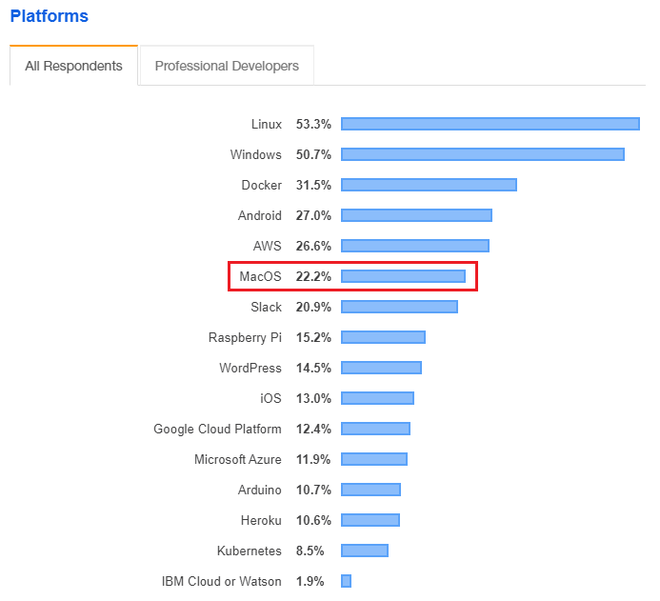Switch to the All Respondents tab
This screenshot has height=601, width=660.
click(74, 66)
